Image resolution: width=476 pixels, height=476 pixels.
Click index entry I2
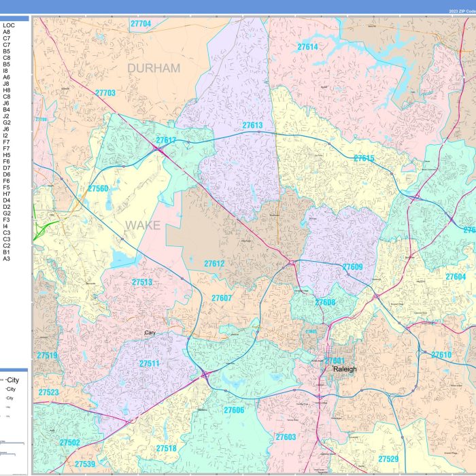(x=5, y=135)
